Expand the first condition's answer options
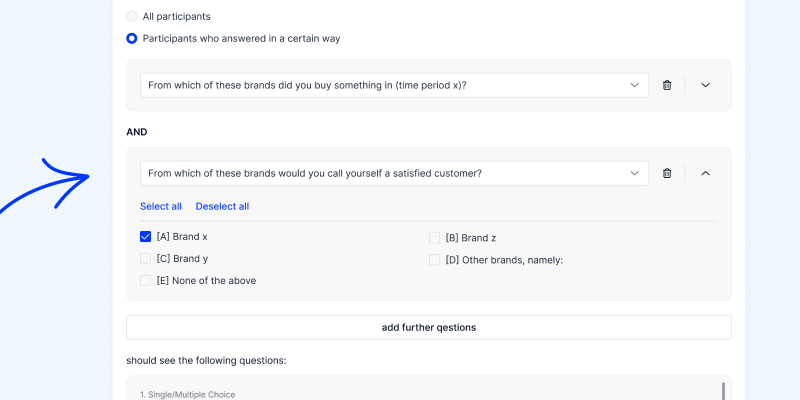This screenshot has width=800, height=400. (706, 85)
